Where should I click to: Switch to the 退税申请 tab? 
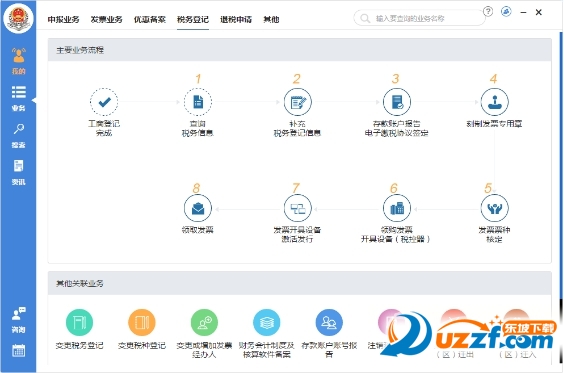236,19
